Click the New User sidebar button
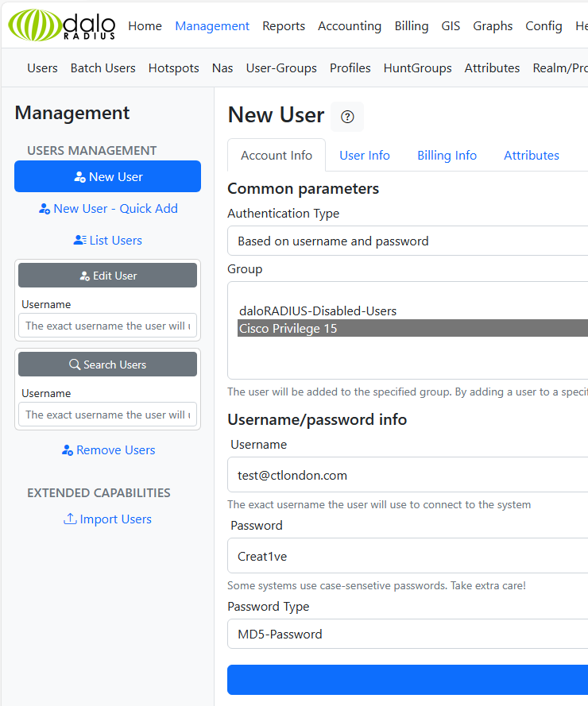This screenshot has height=706, width=588. (x=107, y=176)
